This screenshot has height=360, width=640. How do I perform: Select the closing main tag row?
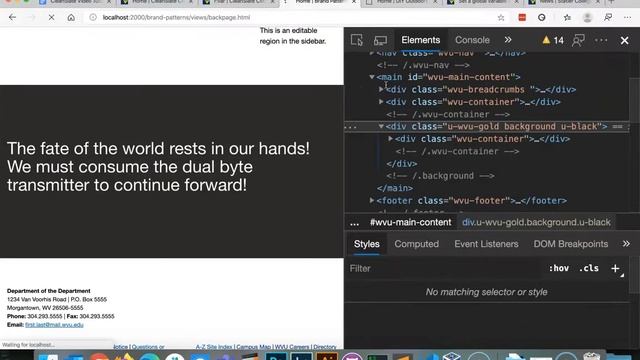point(395,188)
